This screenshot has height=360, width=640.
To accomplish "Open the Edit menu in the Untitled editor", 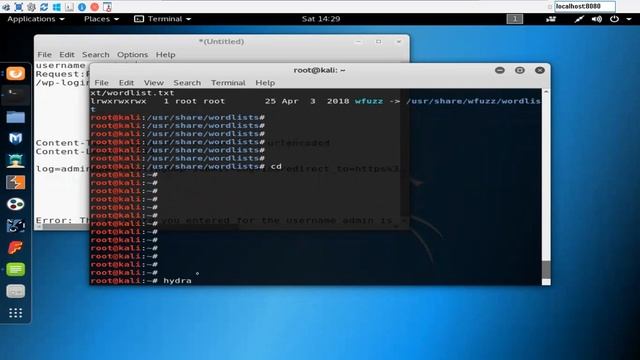I will [x=67, y=55].
